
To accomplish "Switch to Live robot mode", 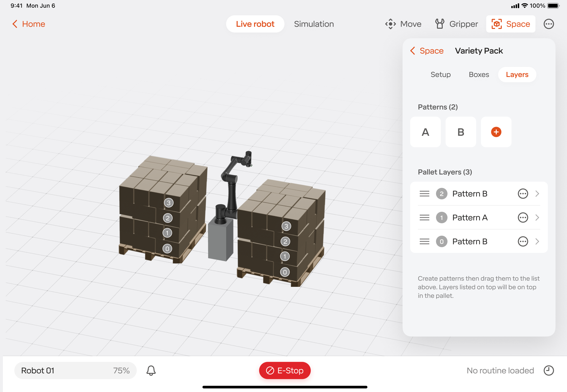I will 255,24.
